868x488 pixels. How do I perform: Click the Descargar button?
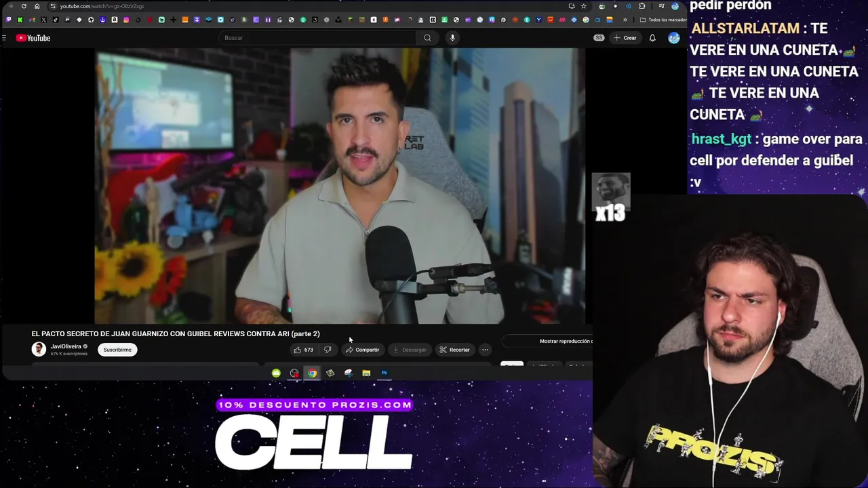pos(409,350)
